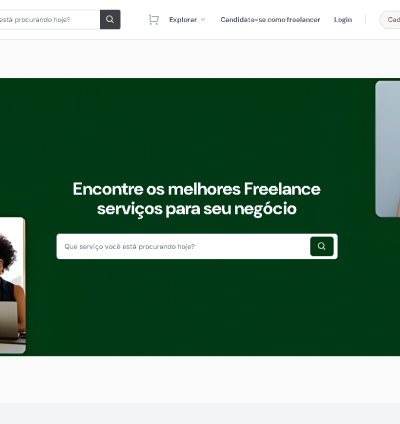Click the green hero search button

pos(322,246)
